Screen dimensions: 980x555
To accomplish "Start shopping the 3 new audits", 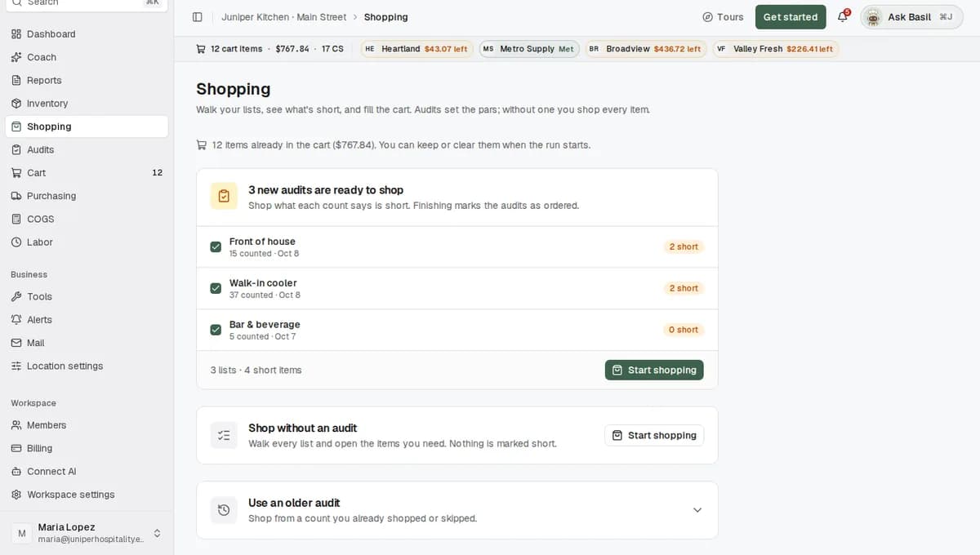I will pyautogui.click(x=654, y=370).
